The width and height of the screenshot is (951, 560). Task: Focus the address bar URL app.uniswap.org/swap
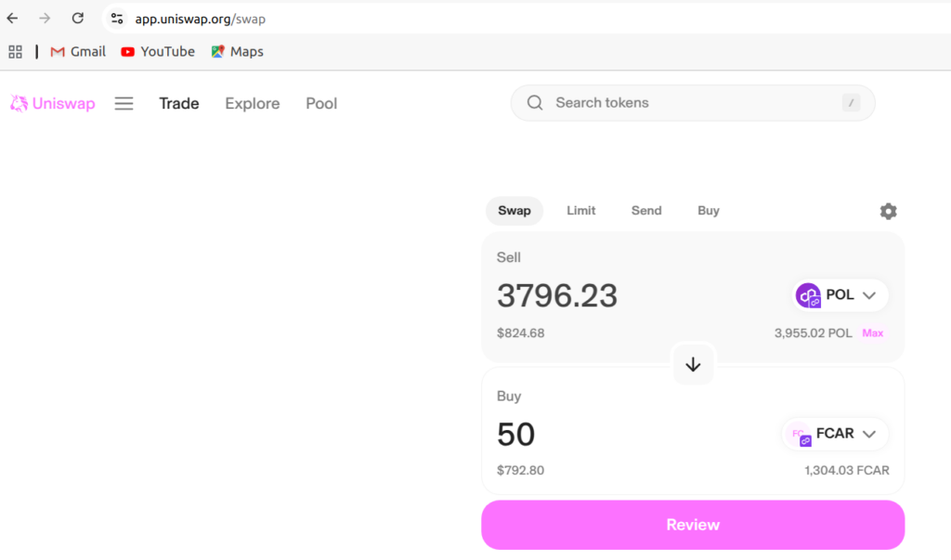coord(201,19)
